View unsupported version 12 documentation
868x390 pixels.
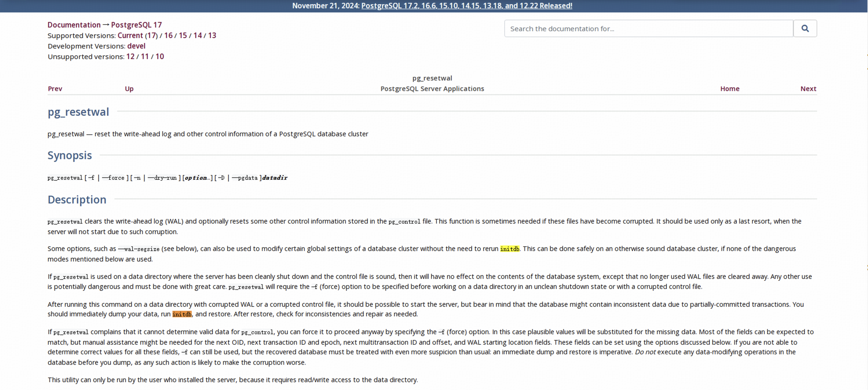point(130,56)
